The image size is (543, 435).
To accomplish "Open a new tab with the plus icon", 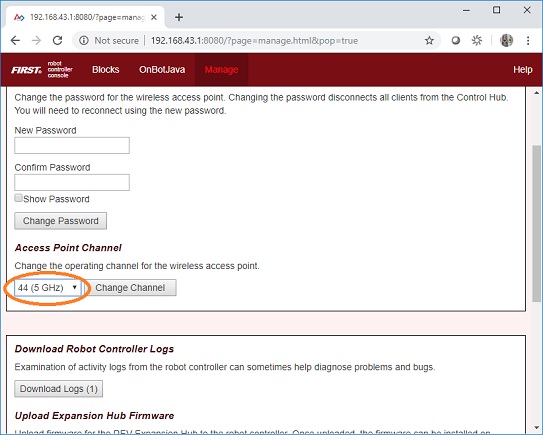I will (179, 17).
